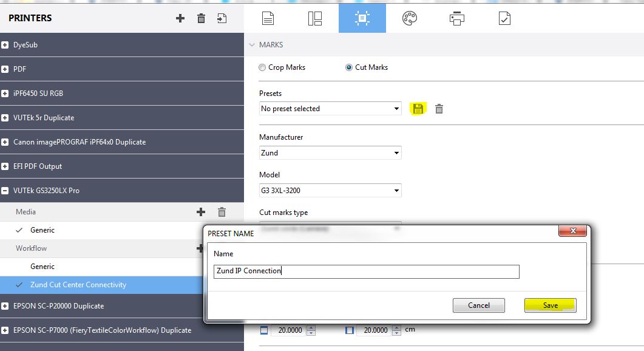Image resolution: width=644 pixels, height=351 pixels.
Task: Click the first 20.0000 value field
Action: coord(288,330)
